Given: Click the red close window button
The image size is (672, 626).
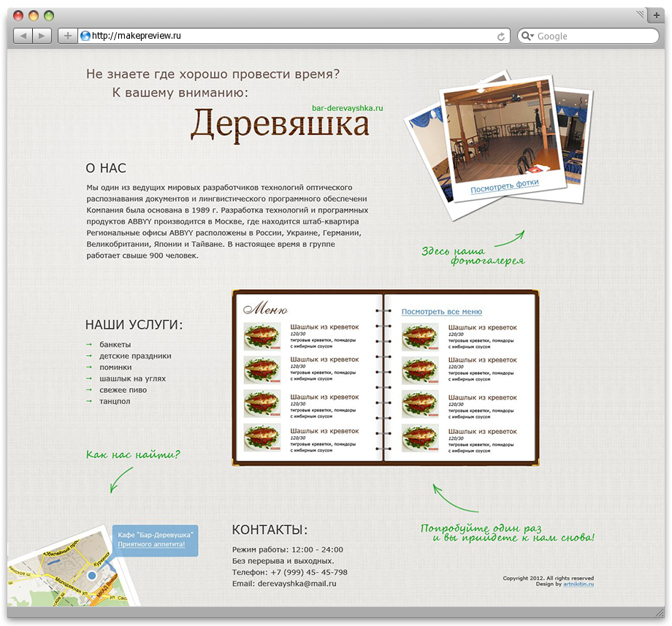Looking at the screenshot, I should pyautogui.click(x=18, y=16).
